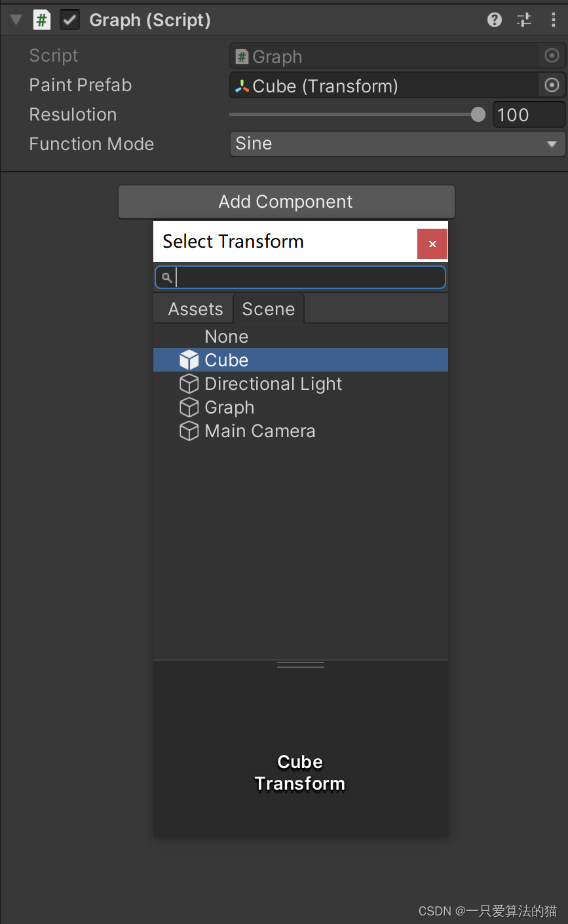The width and height of the screenshot is (568, 924).
Task: Open the Function Mode dropdown showing Sine
Action: pyautogui.click(x=398, y=144)
